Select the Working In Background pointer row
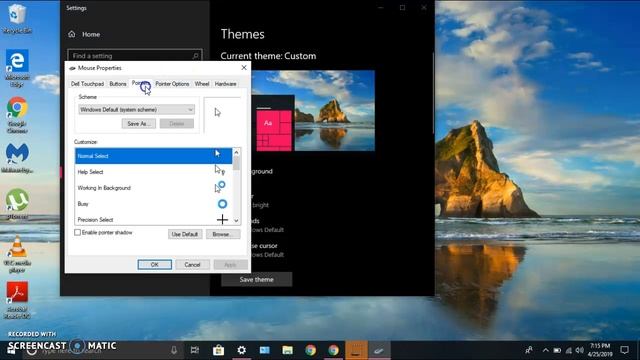This screenshot has width=640, height=360. [x=153, y=188]
